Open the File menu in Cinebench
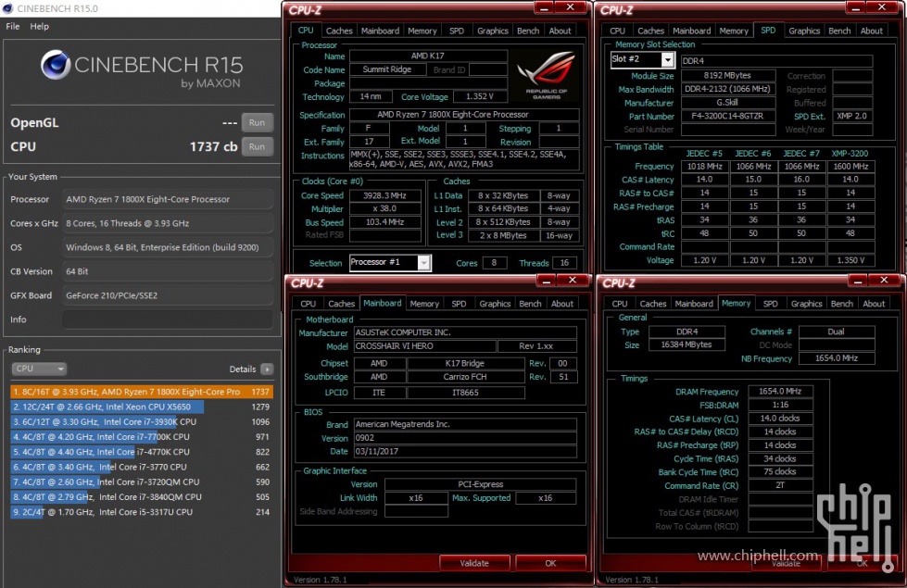Viewport: 907px width, 588px height. click(13, 27)
